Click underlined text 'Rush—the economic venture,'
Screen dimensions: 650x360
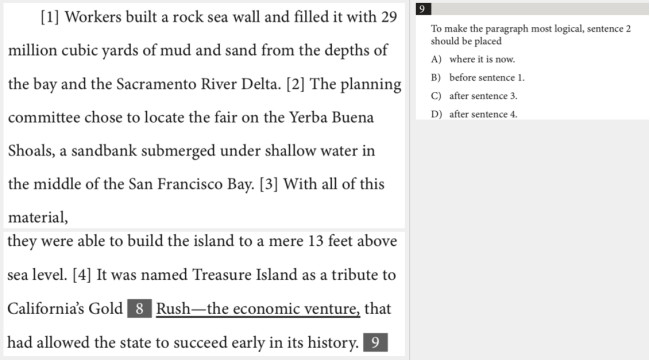click(258, 309)
